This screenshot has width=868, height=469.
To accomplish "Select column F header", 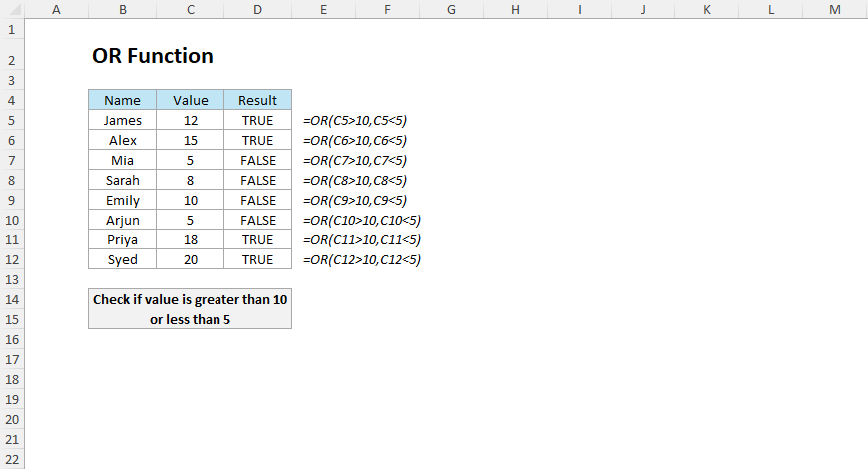I will tap(387, 9).
